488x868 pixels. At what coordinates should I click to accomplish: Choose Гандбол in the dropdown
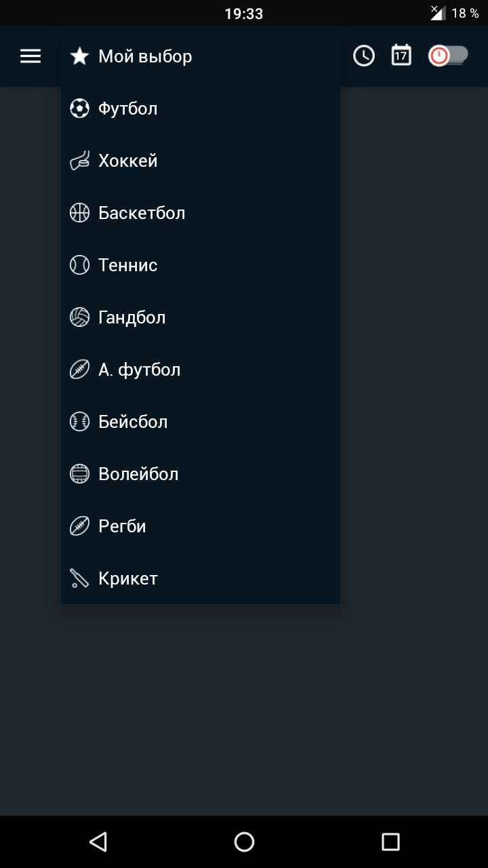coord(201,317)
